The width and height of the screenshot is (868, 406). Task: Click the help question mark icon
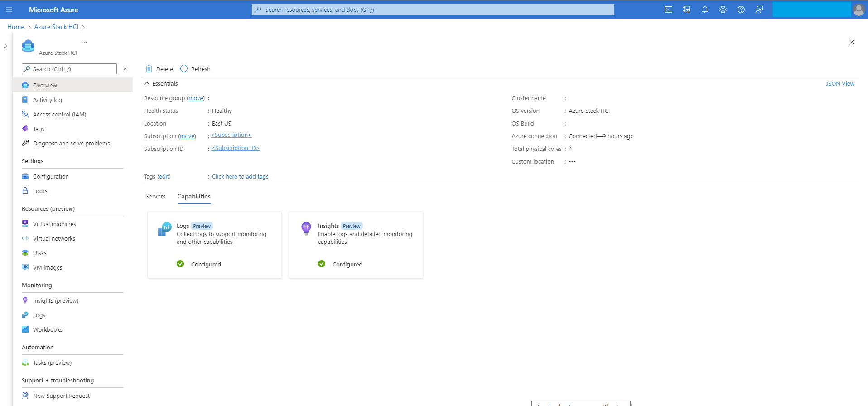(741, 10)
